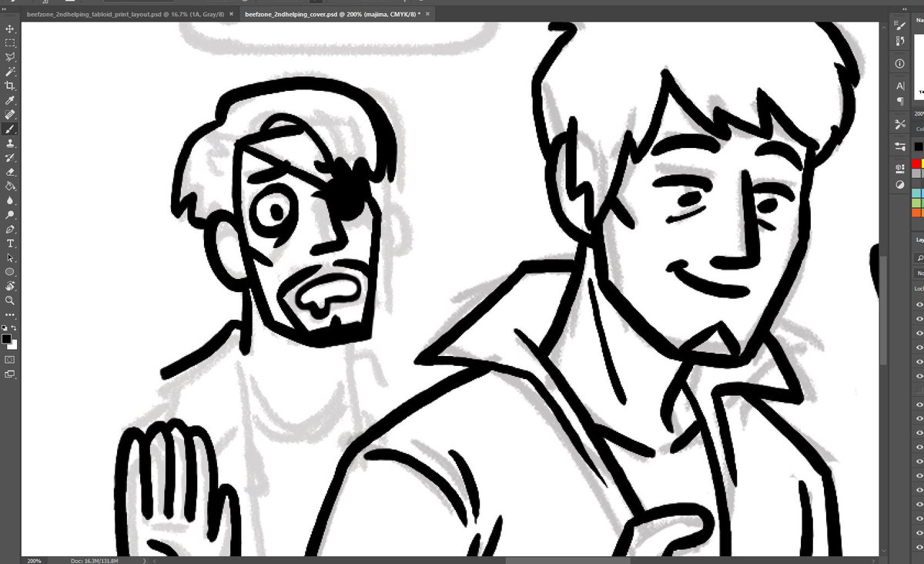Select the Rectangular Marquee tool

(10, 43)
